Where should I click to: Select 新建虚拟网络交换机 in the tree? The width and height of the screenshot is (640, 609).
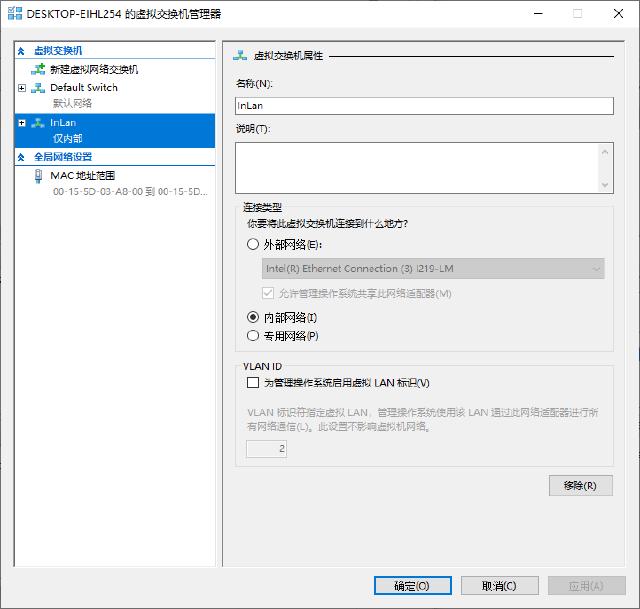pyautogui.click(x=94, y=69)
